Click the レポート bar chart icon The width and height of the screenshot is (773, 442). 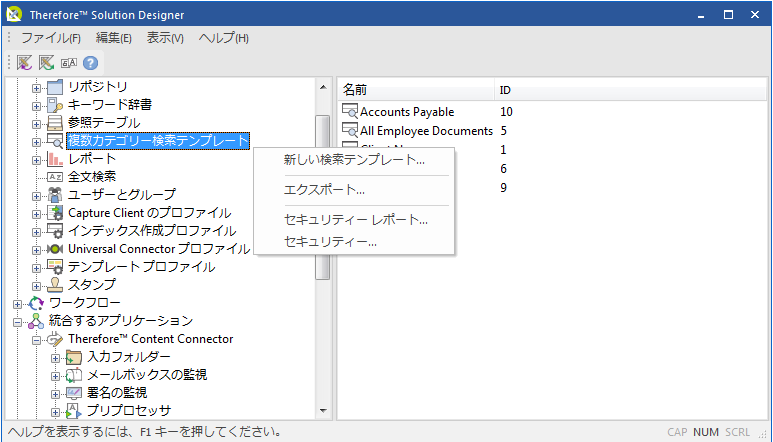click(x=55, y=159)
